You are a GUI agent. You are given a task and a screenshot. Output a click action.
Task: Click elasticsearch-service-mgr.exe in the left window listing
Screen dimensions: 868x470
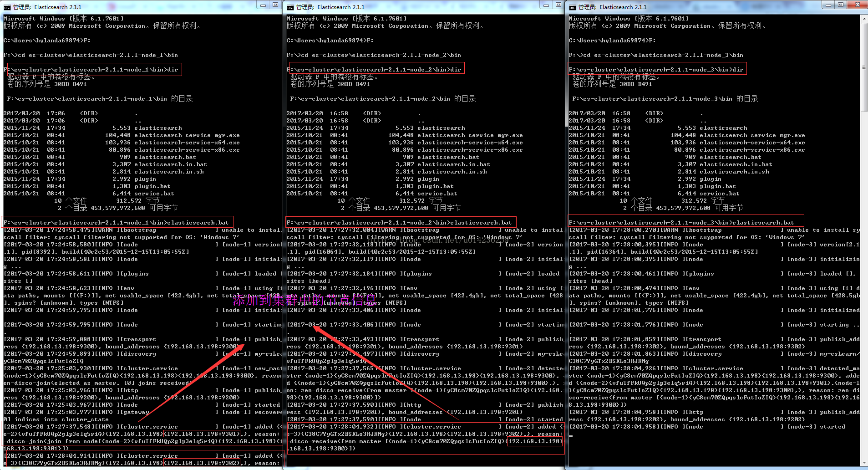click(x=187, y=135)
